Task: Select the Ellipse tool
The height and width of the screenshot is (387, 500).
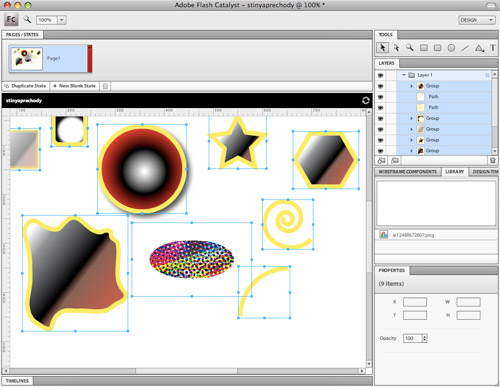Action: point(451,48)
